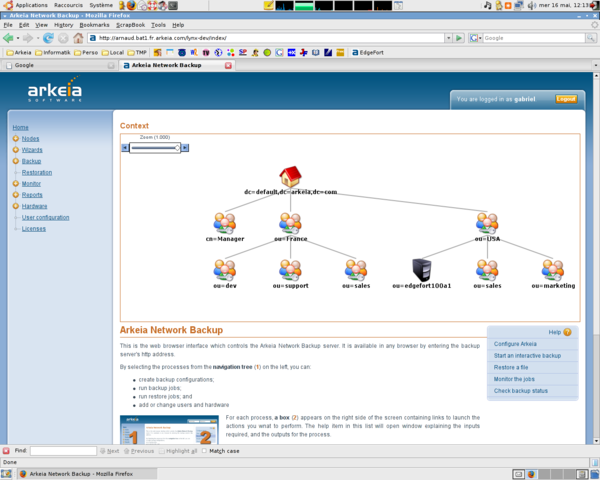600x480 pixels.
Task: Click the Firefox taskbar window button
Action: point(87,474)
